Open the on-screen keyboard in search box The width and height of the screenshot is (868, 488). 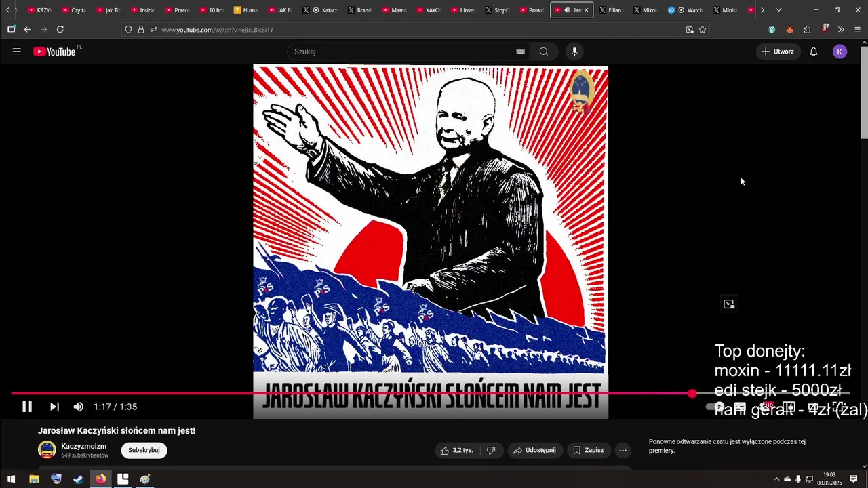click(x=521, y=52)
